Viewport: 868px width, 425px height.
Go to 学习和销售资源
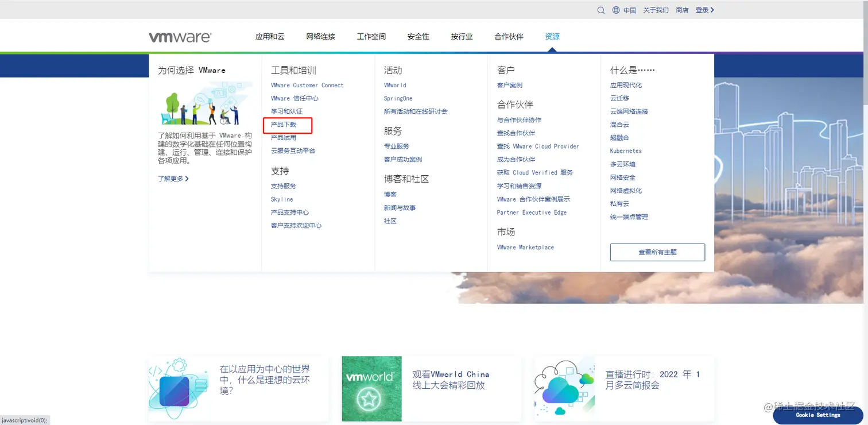519,186
